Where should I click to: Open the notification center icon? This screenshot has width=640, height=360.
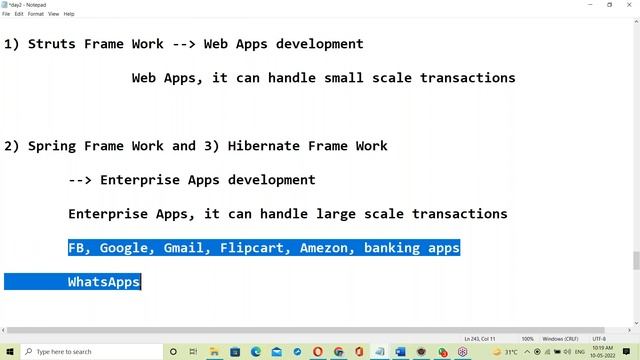pyautogui.click(x=627, y=351)
